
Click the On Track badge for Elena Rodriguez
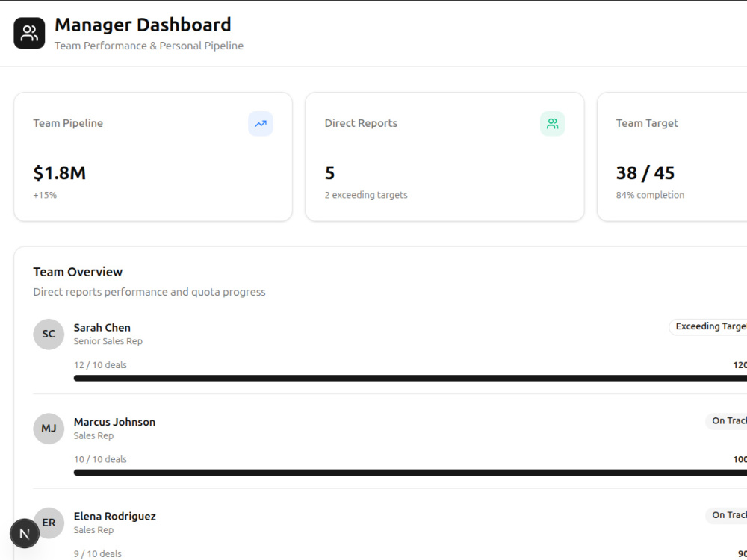coord(726,515)
